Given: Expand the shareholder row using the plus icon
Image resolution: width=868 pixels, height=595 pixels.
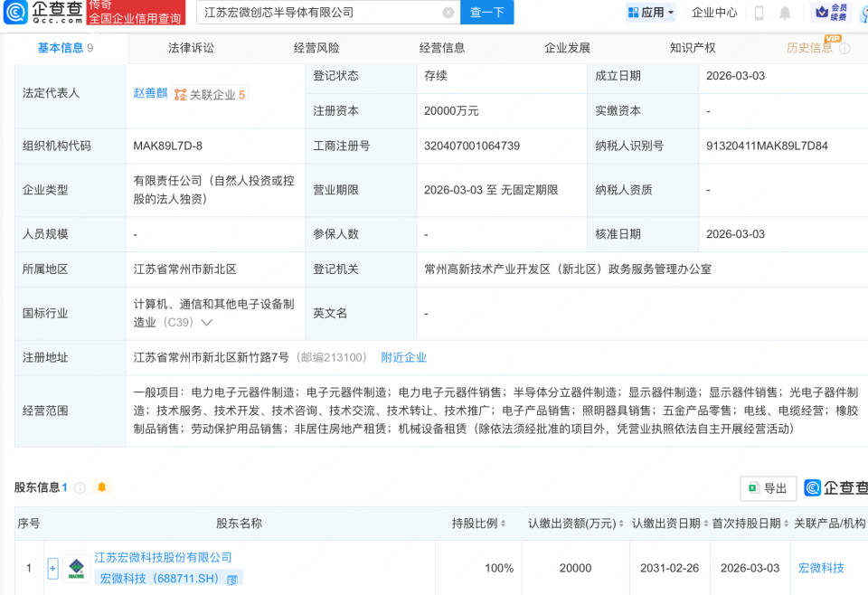Looking at the screenshot, I should (53, 568).
